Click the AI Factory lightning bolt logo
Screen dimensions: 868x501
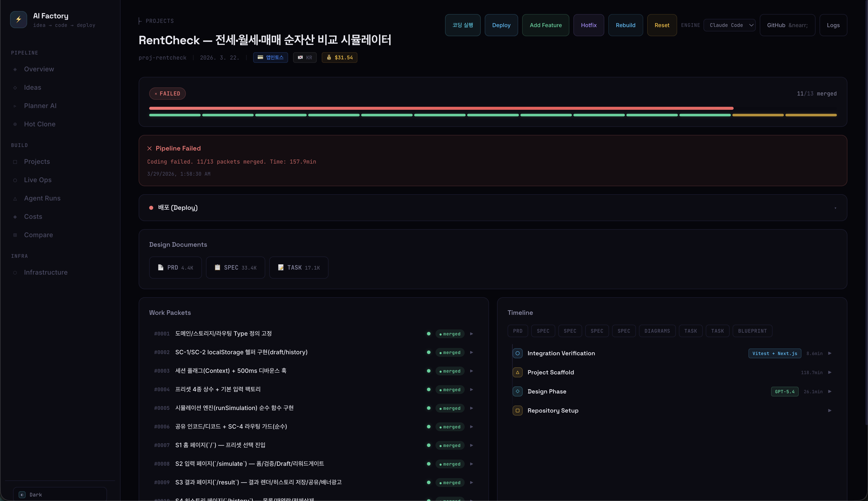click(x=19, y=20)
